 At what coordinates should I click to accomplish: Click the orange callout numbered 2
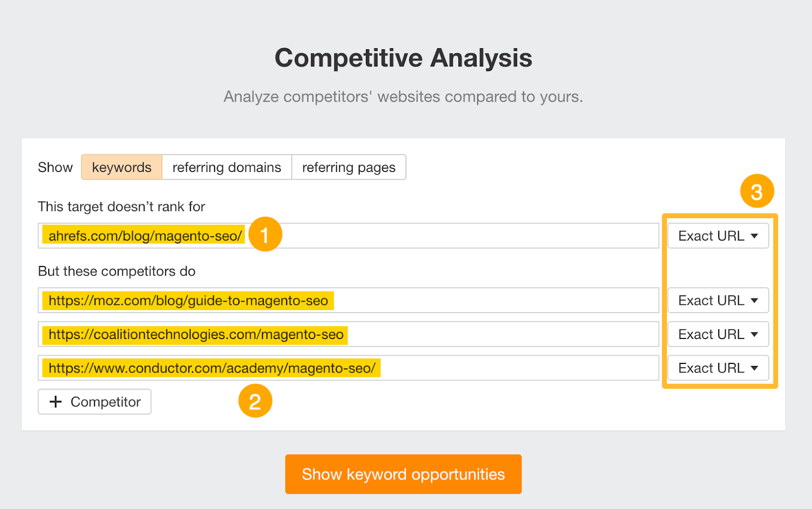(x=255, y=400)
